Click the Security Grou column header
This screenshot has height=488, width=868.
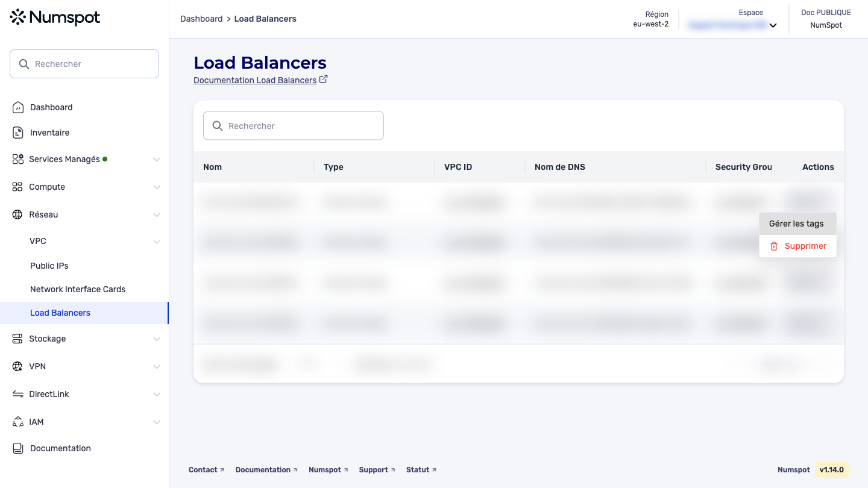point(744,167)
